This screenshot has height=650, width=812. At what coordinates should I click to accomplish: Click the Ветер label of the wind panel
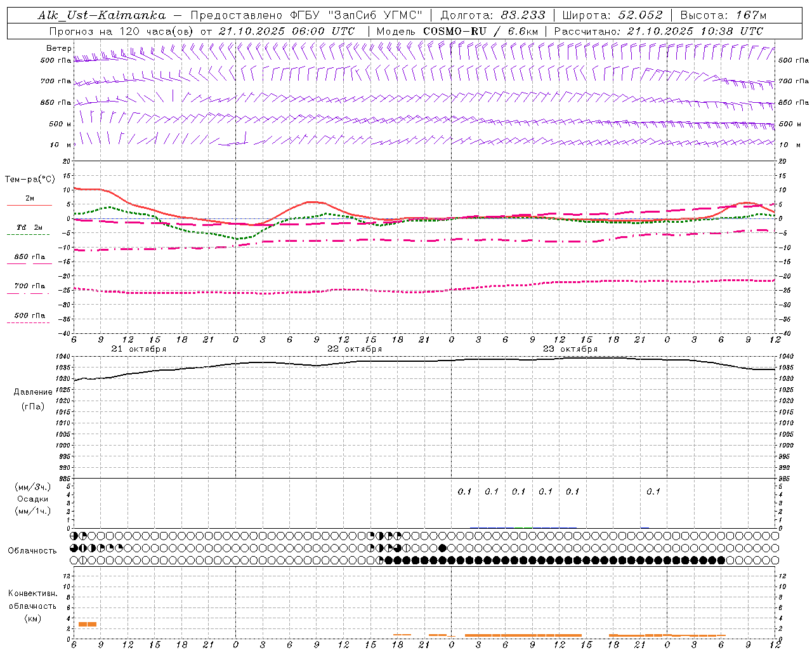(58, 48)
